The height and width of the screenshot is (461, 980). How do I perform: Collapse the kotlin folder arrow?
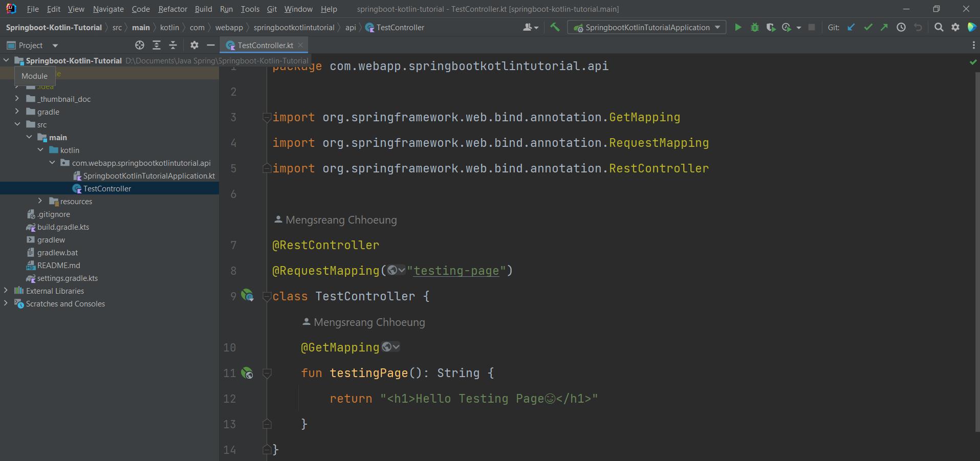coord(40,149)
